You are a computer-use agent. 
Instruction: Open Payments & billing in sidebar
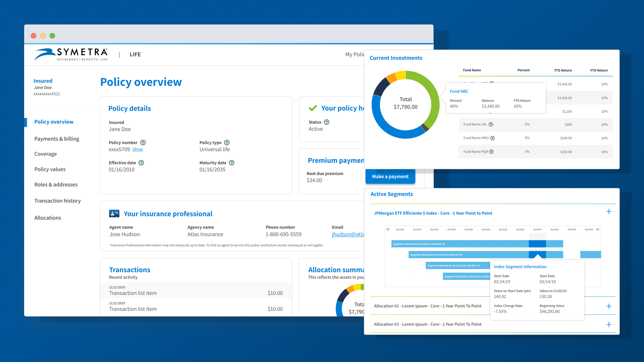(57, 139)
